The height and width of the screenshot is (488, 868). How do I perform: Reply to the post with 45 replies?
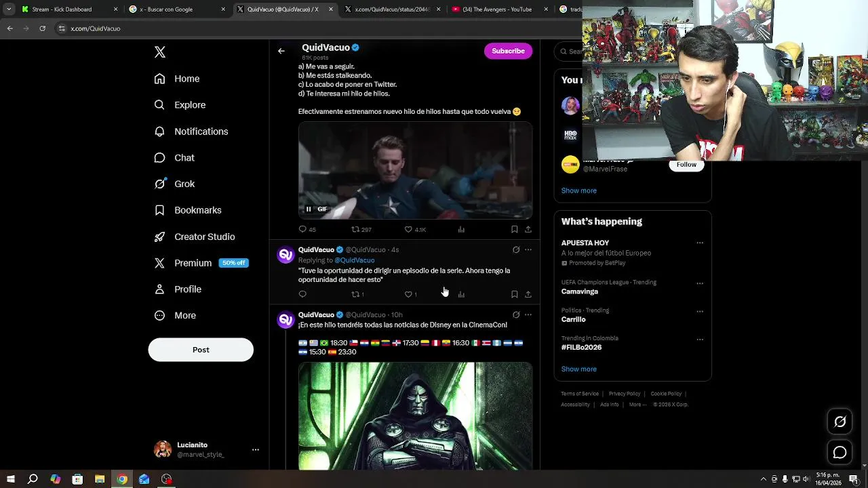(x=307, y=229)
